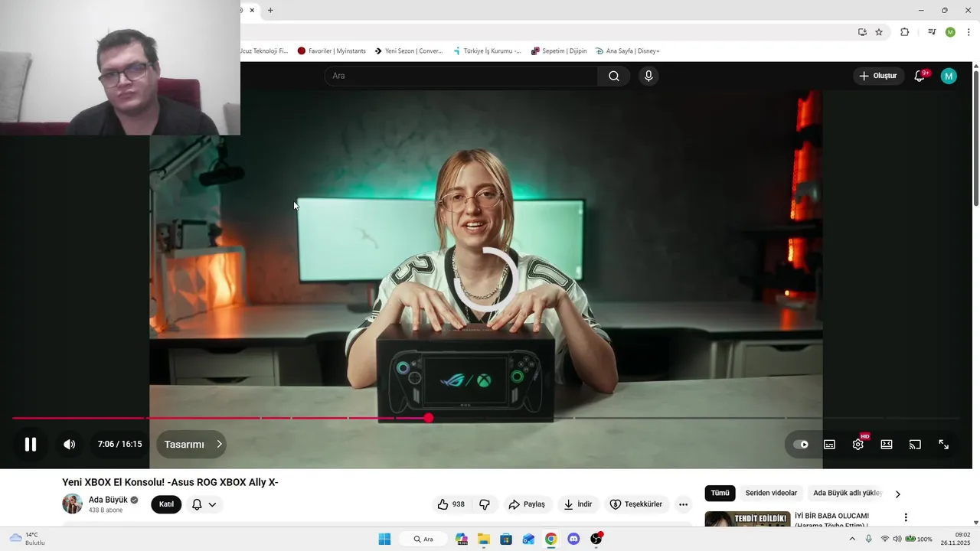Switch to theater mode
980x551 pixels.
887,444
